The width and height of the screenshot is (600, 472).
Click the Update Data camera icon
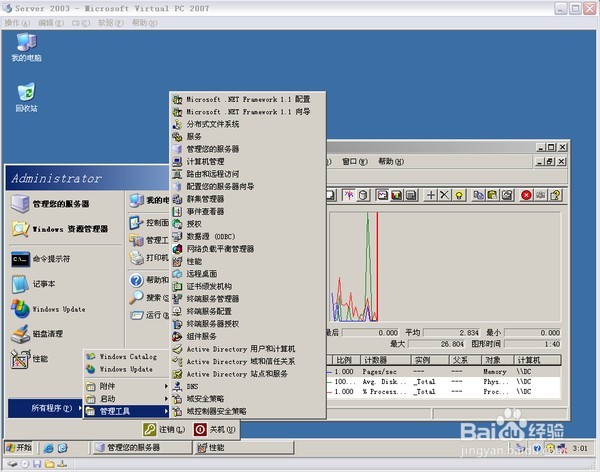[540, 195]
